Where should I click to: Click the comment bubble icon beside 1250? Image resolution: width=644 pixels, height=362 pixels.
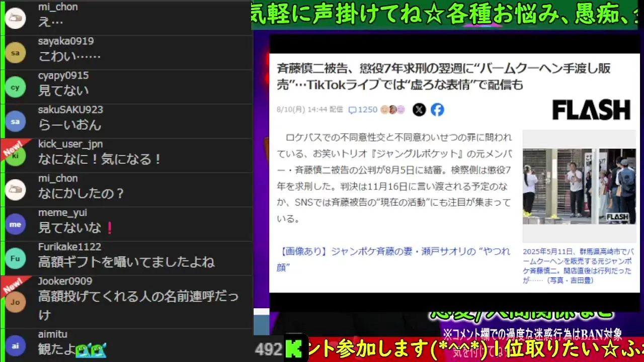click(x=352, y=110)
